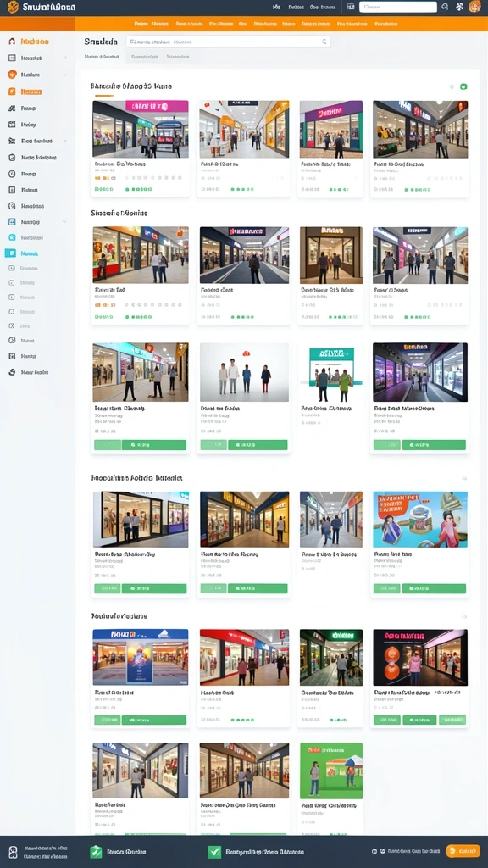Viewport: 488px width, 868px height.
Task: Switch to the second tab under the search field
Action: click(145, 57)
